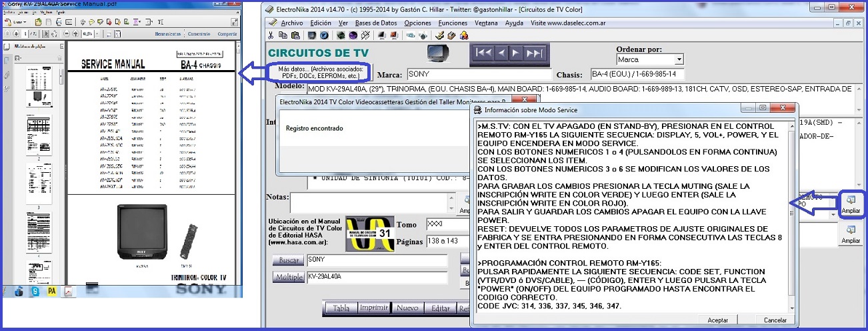The height and width of the screenshot is (331, 868).
Task: Click the blue globe disc toolbar icon
Action: (324, 35)
